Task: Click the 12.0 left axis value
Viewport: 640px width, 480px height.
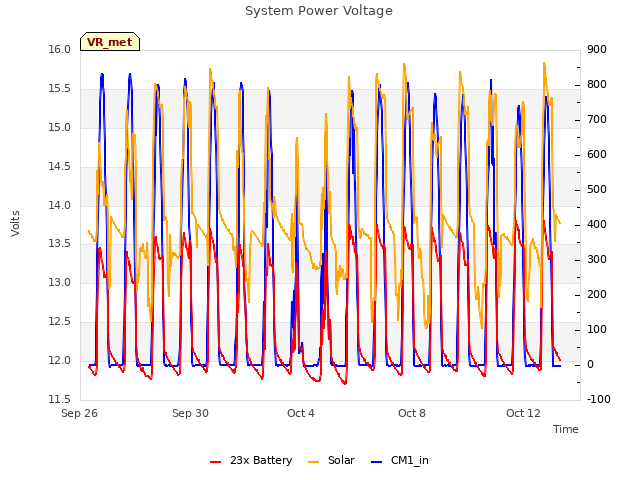Action: pos(60,360)
